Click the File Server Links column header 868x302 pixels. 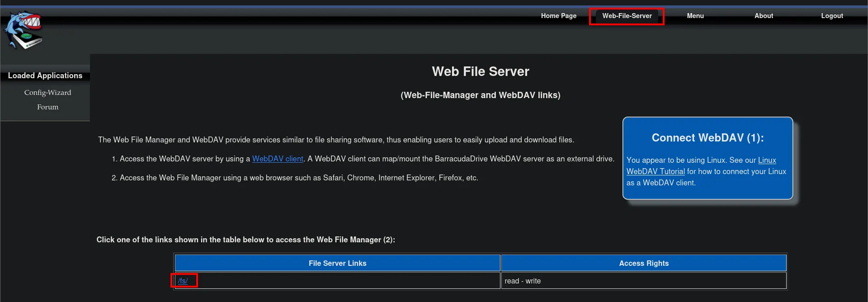[x=337, y=263]
